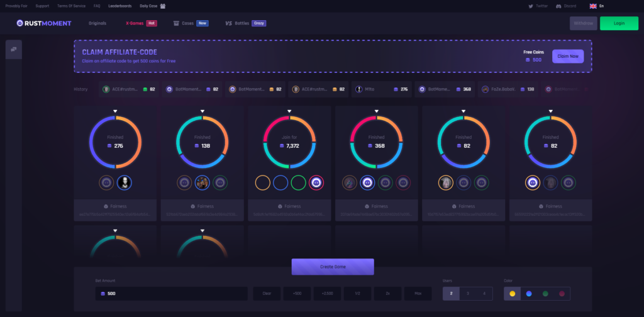
Task: Click Fairness shield icon of 7,372 game
Action: click(280, 206)
